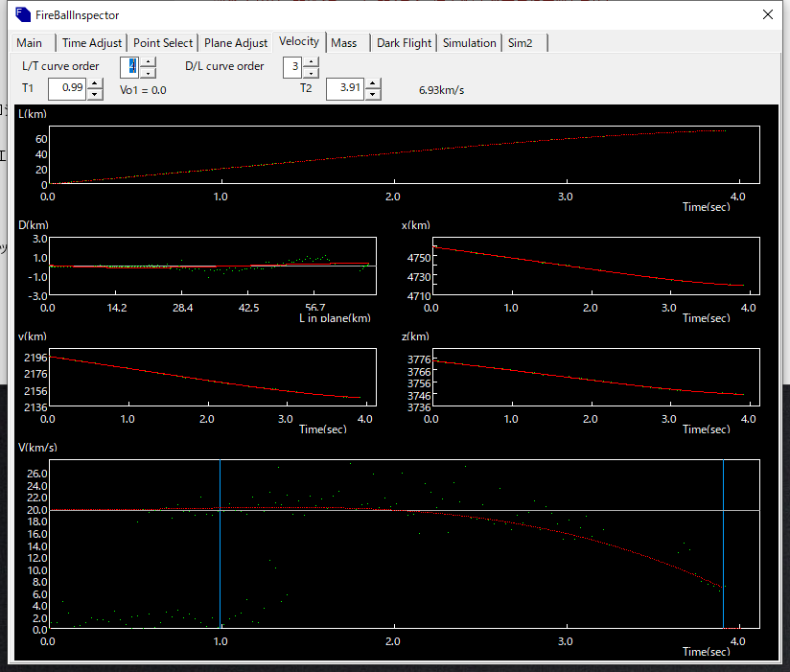This screenshot has height=672, width=790.
Task: Go to the Plane Adjust tab
Action: point(236,43)
